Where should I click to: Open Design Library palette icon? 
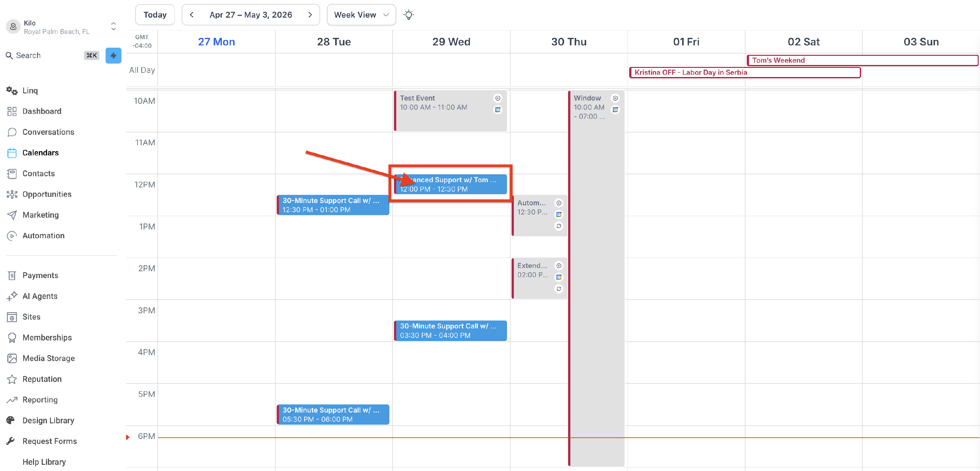pos(11,420)
